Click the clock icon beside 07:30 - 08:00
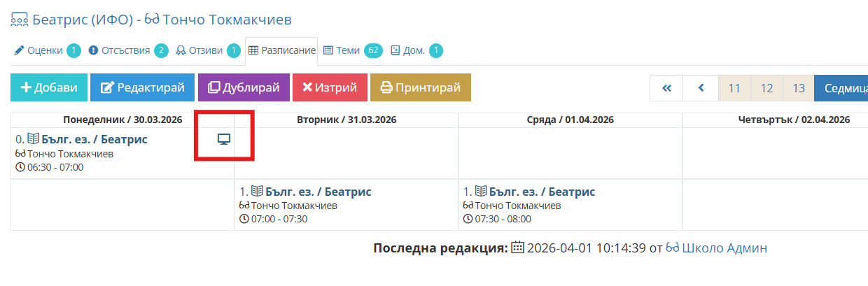The height and width of the screenshot is (286, 868). tap(468, 219)
